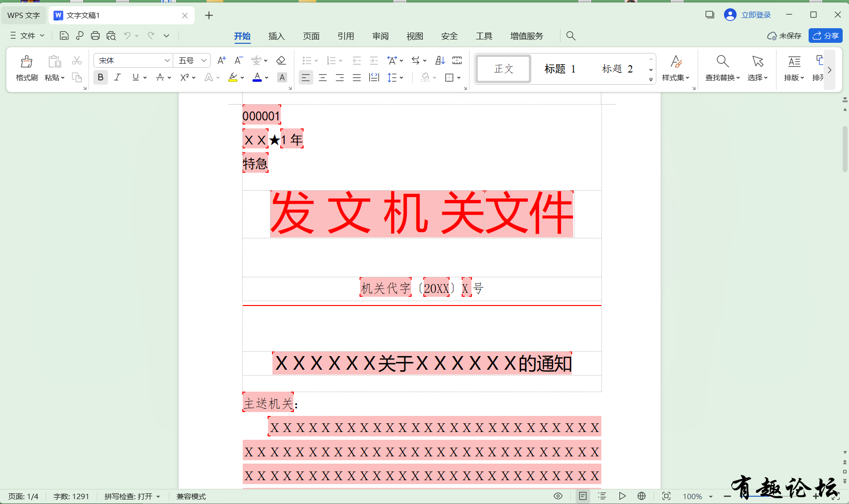Increase font size with A+ icon
The image size is (849, 504).
tap(221, 60)
